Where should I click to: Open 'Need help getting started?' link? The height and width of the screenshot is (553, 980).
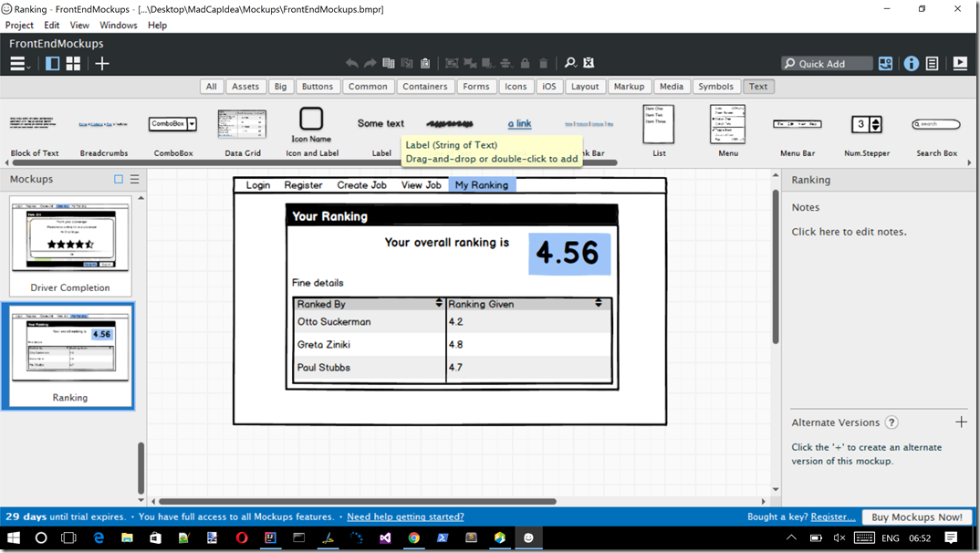point(406,516)
